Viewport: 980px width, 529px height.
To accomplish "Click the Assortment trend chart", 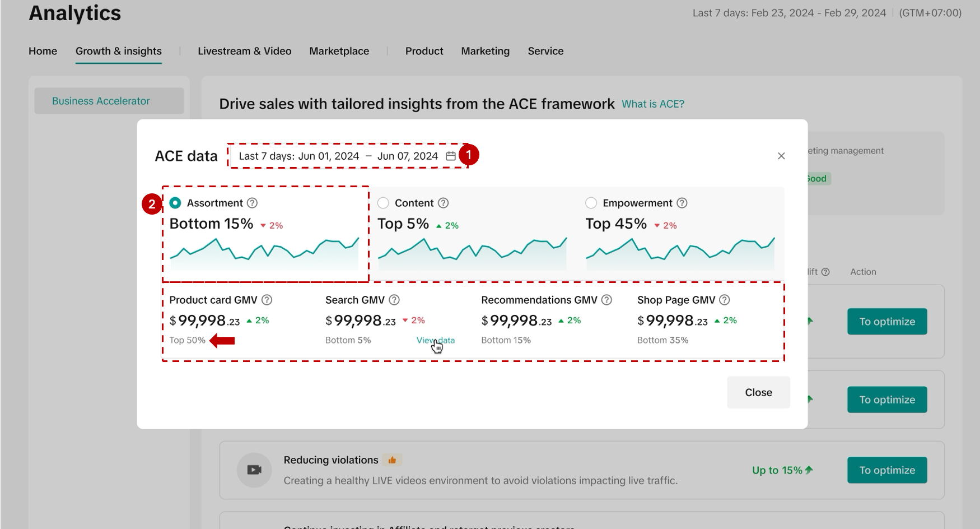I will [264, 254].
